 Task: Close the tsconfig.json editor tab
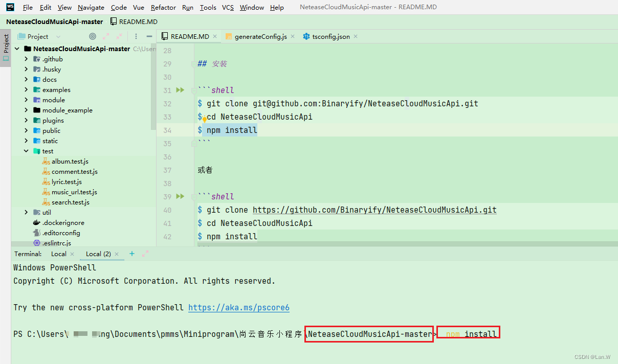pos(356,37)
